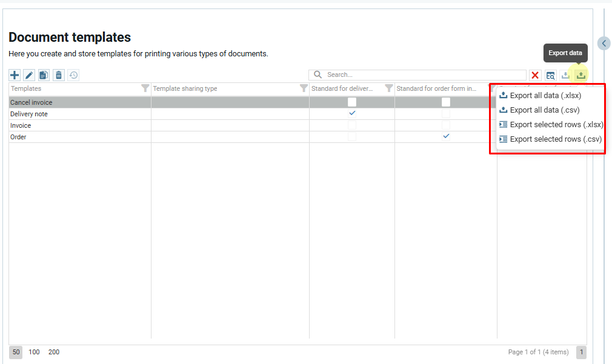
Task: Toggle delivery standard checkbox for Delivery note
Action: [352, 114]
